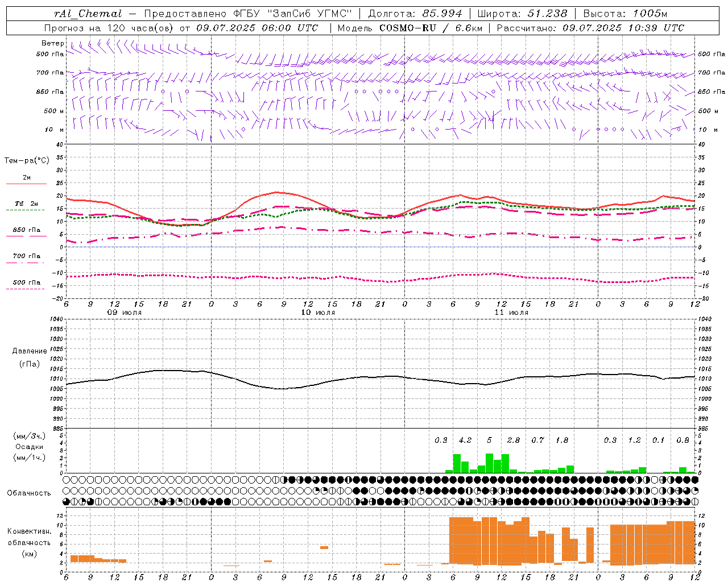728x582 pixels.
Task: Click the Конвективн. label
Action: (x=30, y=531)
